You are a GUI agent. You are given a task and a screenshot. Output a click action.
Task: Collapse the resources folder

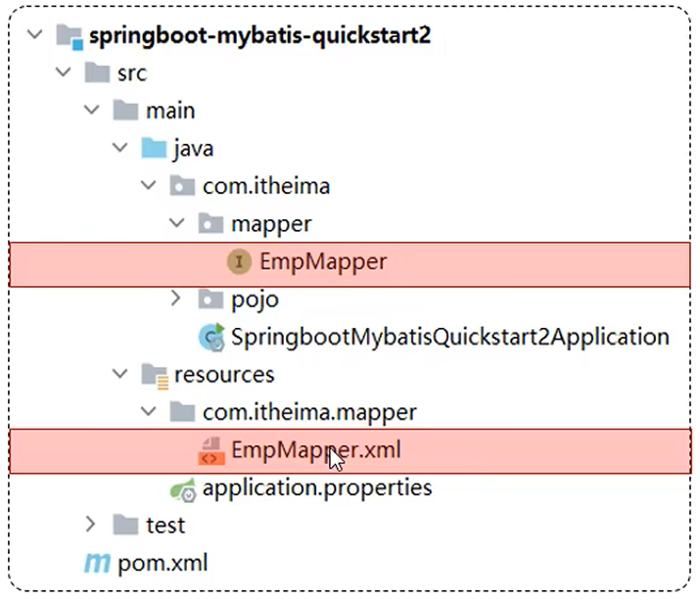pyautogui.click(x=120, y=374)
